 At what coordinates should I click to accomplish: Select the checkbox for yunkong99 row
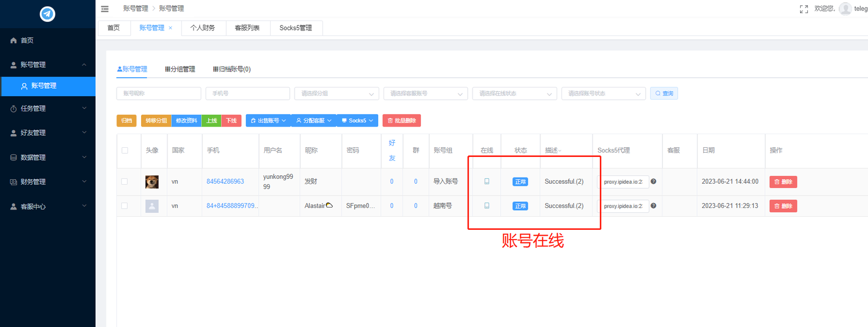click(x=125, y=182)
